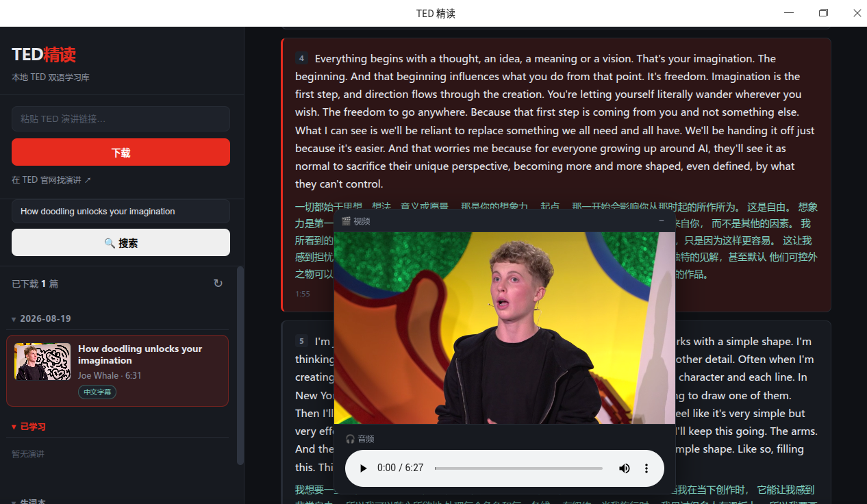
Task: Click the 搜索 button
Action: coord(121,242)
